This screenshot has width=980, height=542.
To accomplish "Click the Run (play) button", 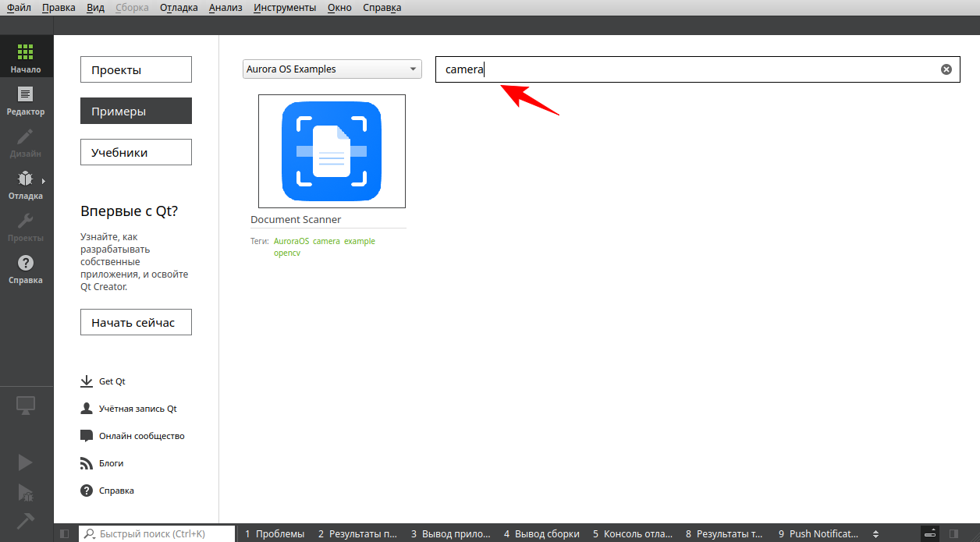I will pos(26,462).
